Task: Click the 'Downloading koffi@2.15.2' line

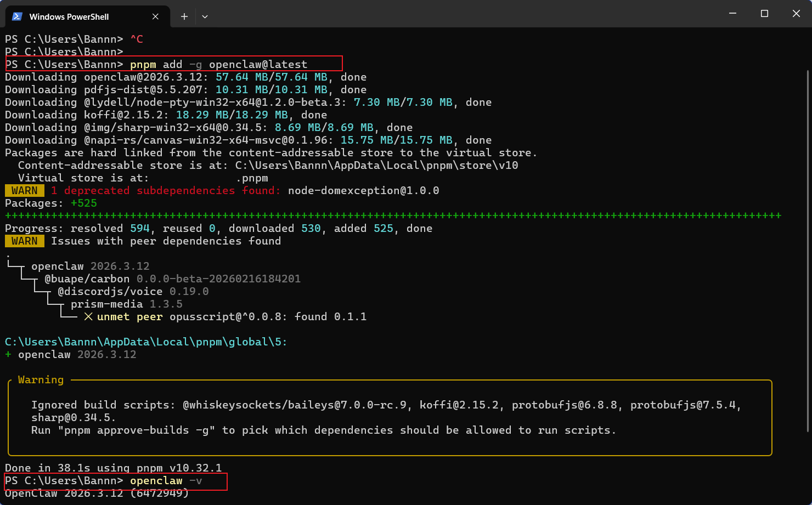Action: 166,115
